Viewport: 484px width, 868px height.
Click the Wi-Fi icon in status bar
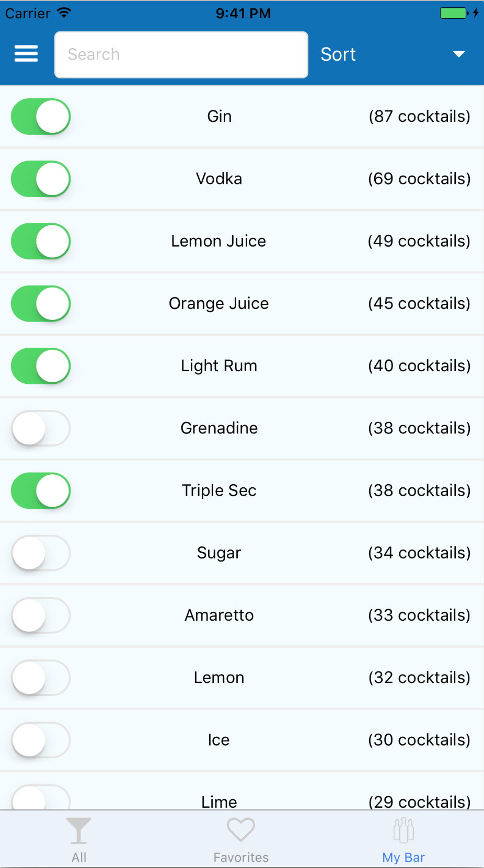[64, 13]
